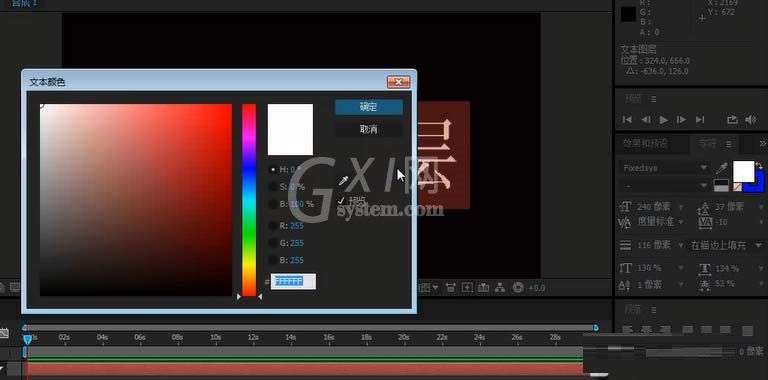Click the no-color slashed box
The height and width of the screenshot is (380, 768).
pos(737,186)
